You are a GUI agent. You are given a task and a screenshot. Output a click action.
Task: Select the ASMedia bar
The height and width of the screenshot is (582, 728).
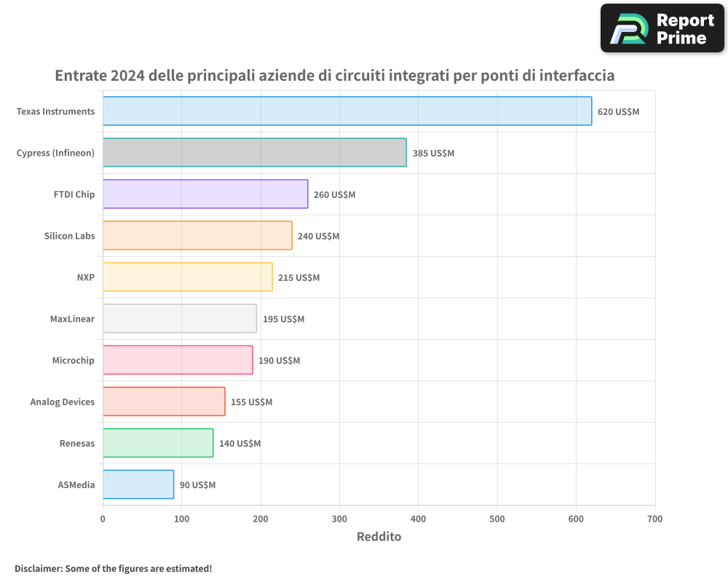(x=138, y=485)
